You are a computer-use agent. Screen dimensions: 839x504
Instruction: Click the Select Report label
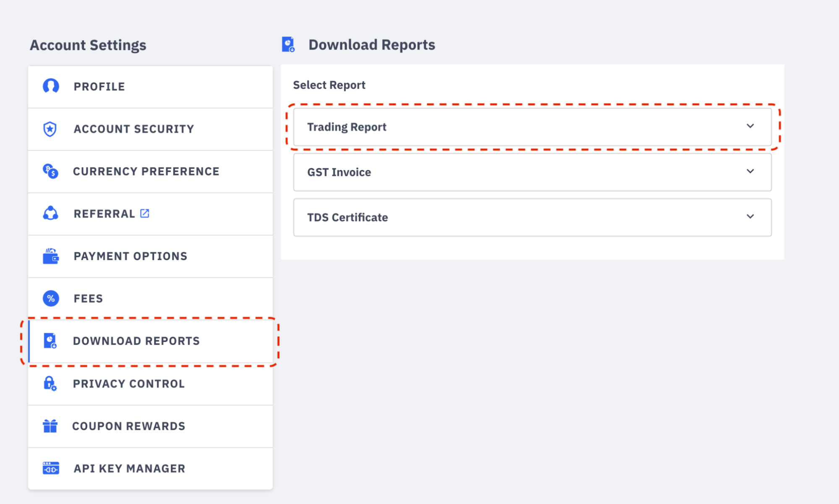(x=329, y=85)
